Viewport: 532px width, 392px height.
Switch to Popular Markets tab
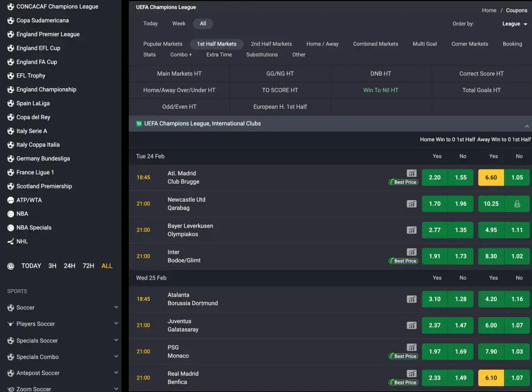(x=163, y=44)
